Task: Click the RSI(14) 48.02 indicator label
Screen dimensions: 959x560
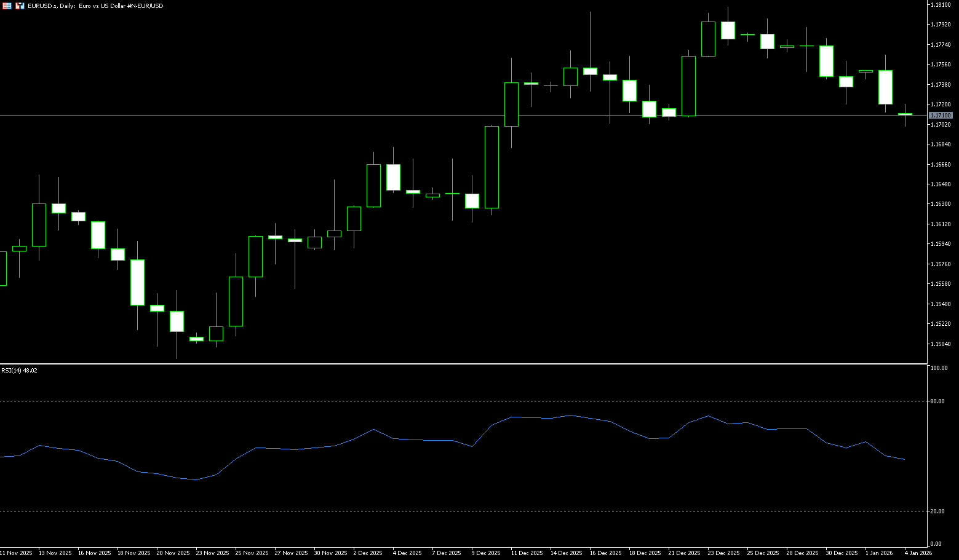Action: pyautogui.click(x=19, y=371)
